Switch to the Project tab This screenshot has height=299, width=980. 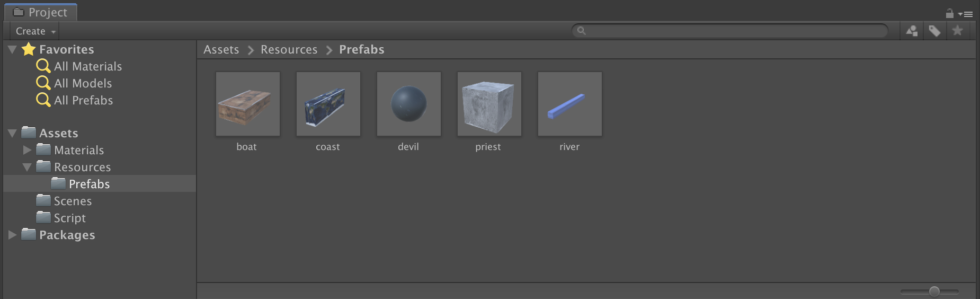(41, 12)
